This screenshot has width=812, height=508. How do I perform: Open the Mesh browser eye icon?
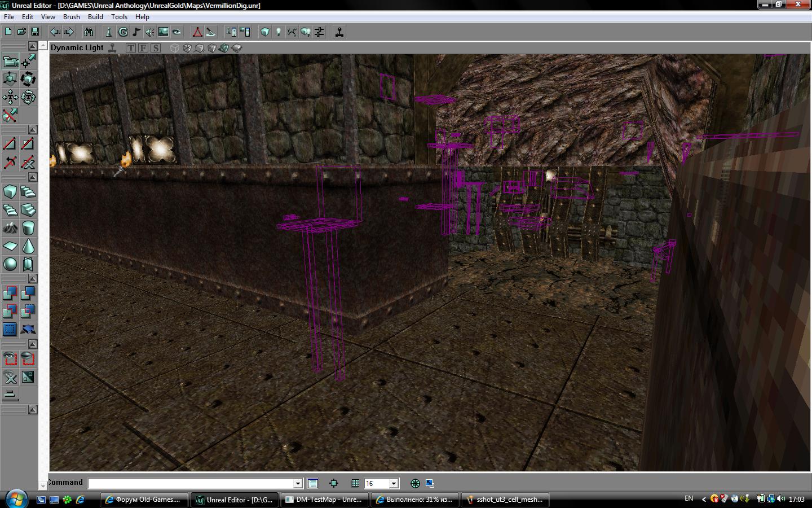pyautogui.click(x=177, y=32)
